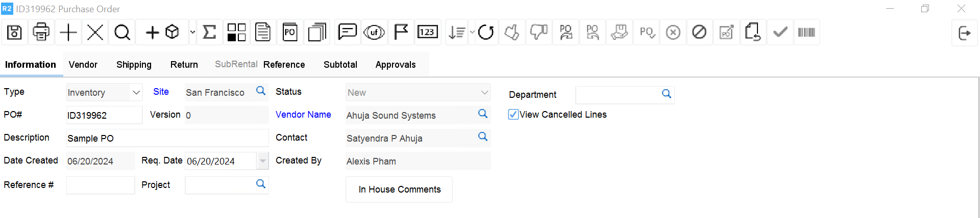Expand the arrow beside the add-item icon

point(192,33)
